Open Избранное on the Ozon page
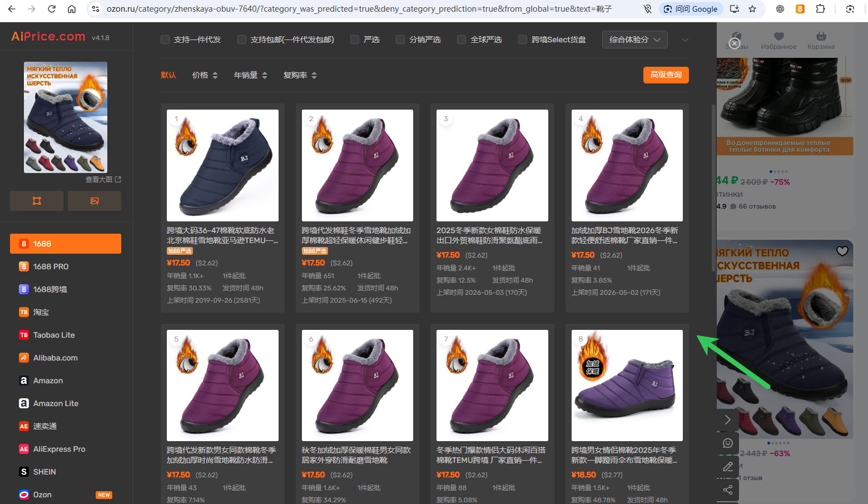The image size is (868, 504). coord(778,41)
